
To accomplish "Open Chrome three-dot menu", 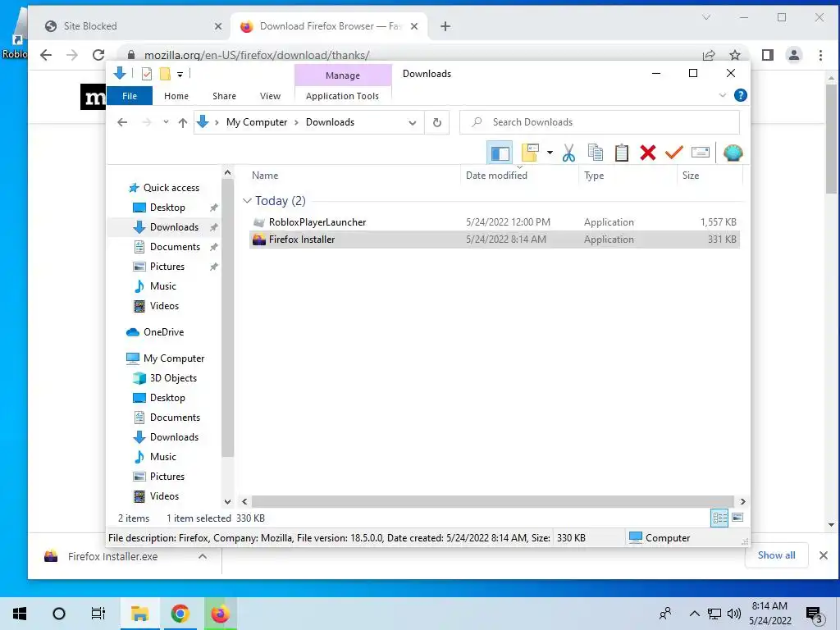I will [820, 55].
